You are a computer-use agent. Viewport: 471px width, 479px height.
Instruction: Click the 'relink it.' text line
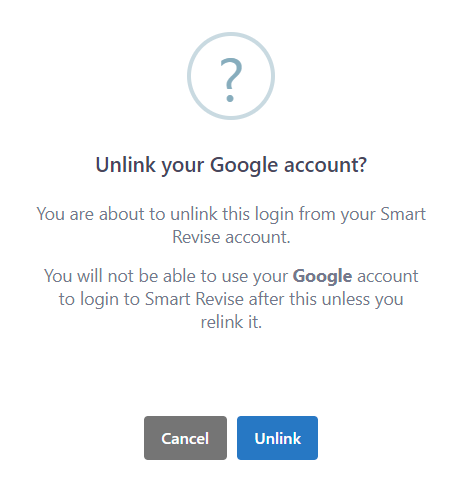(231, 322)
